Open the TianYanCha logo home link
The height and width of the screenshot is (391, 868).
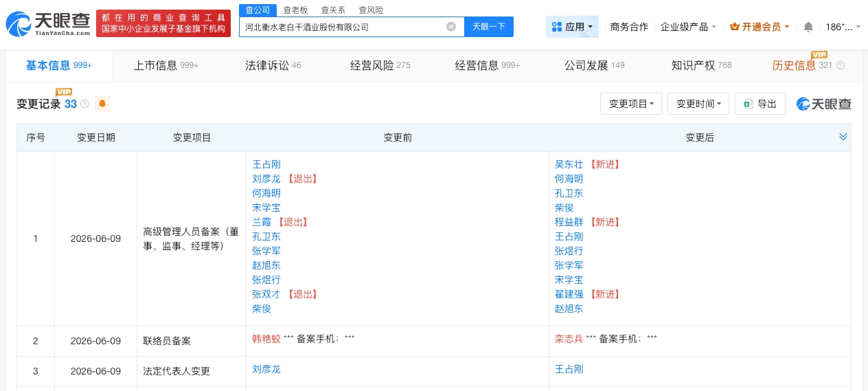click(47, 23)
